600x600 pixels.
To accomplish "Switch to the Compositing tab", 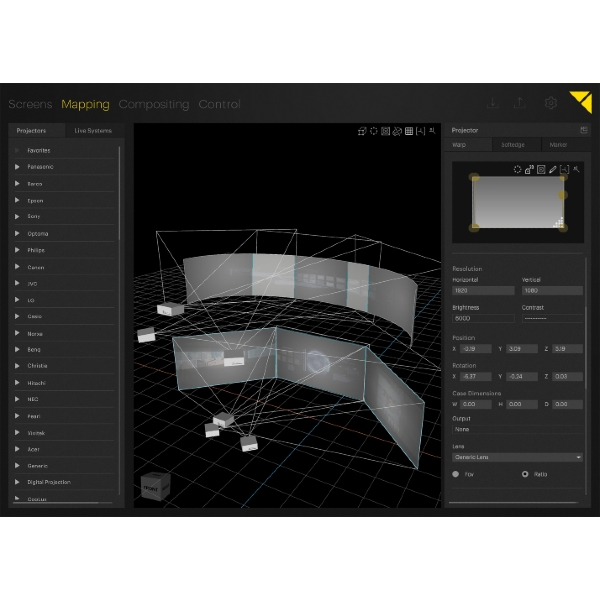I will [154, 104].
